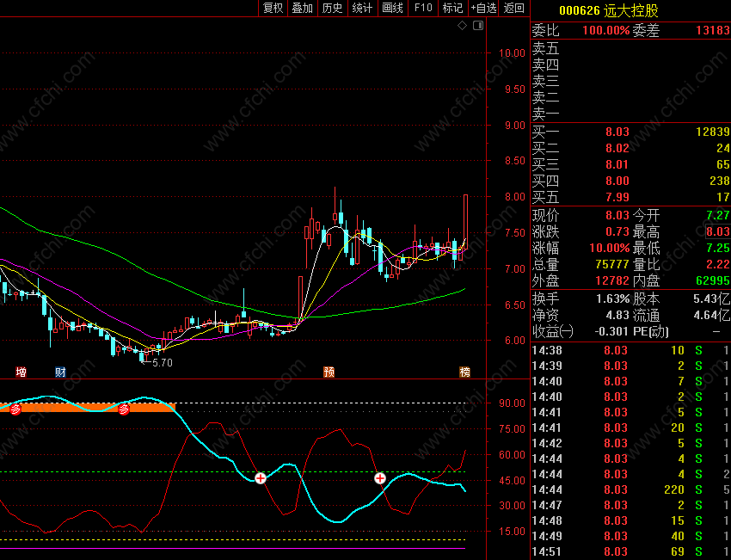Viewport: 731px width, 560px height.
Task: Click the 买二 price 8.02
Action: click(617, 148)
